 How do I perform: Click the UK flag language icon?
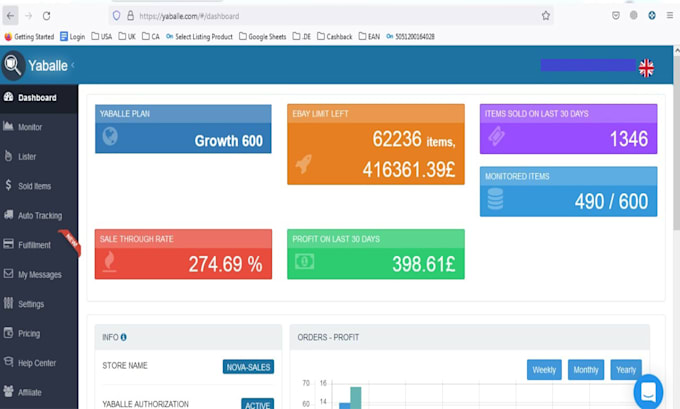point(646,68)
